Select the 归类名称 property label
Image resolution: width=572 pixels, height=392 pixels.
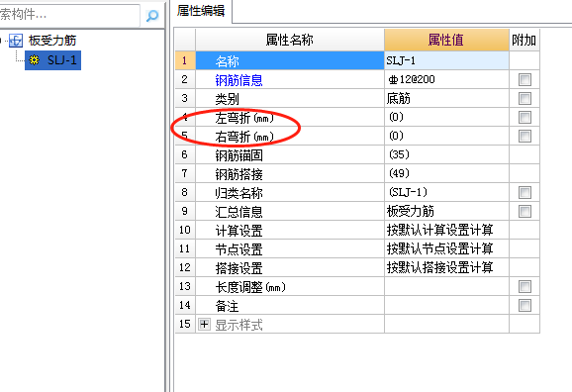tap(238, 193)
